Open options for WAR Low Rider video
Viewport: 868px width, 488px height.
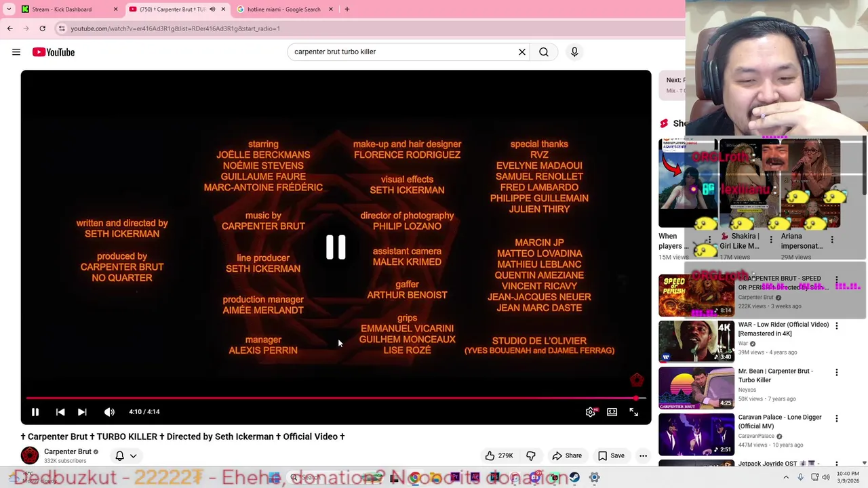point(837,326)
